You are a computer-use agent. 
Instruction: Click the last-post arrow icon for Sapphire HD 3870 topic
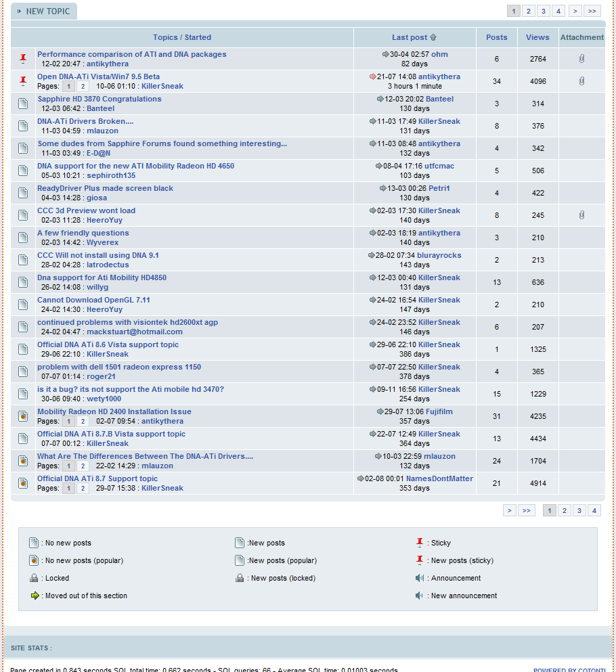click(380, 99)
